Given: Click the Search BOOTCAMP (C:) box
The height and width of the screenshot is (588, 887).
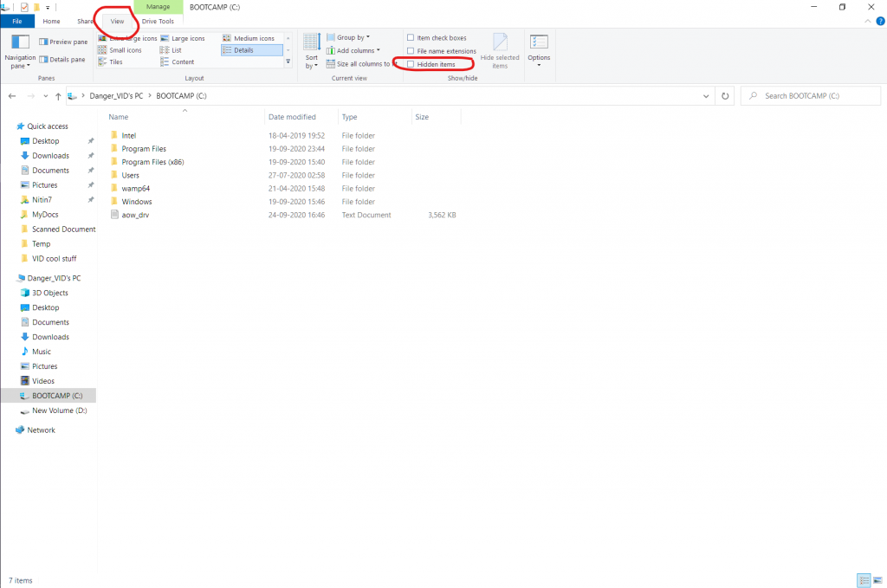Looking at the screenshot, I should [x=811, y=96].
